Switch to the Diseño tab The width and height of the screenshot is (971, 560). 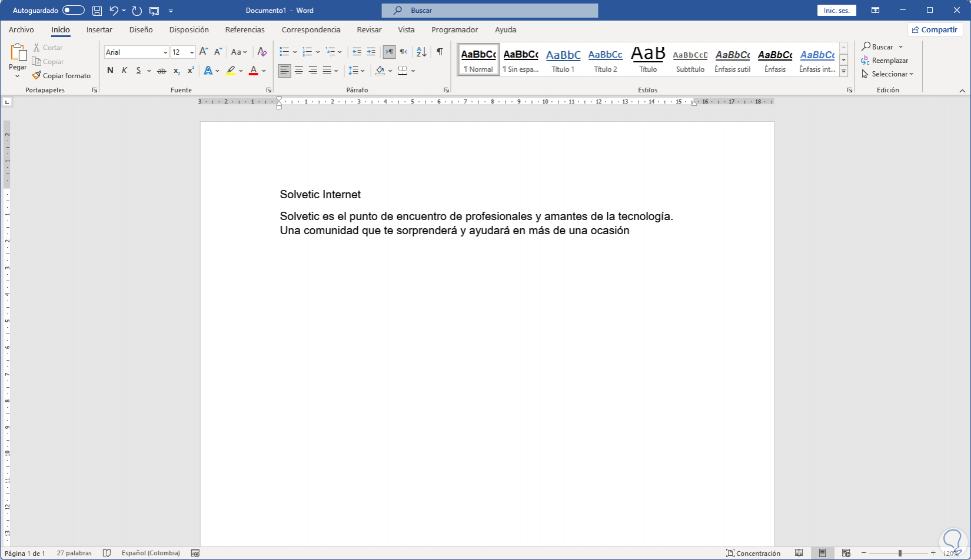[141, 29]
